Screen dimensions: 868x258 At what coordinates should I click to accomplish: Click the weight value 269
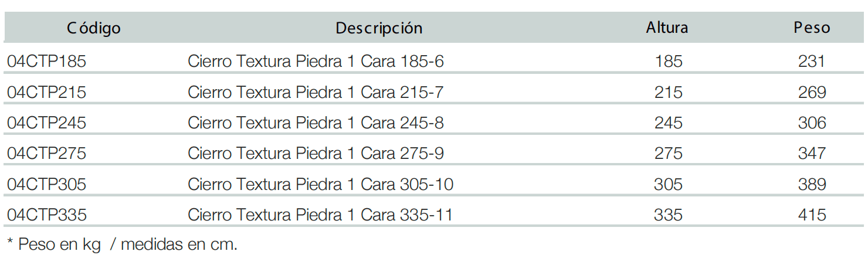click(x=812, y=92)
